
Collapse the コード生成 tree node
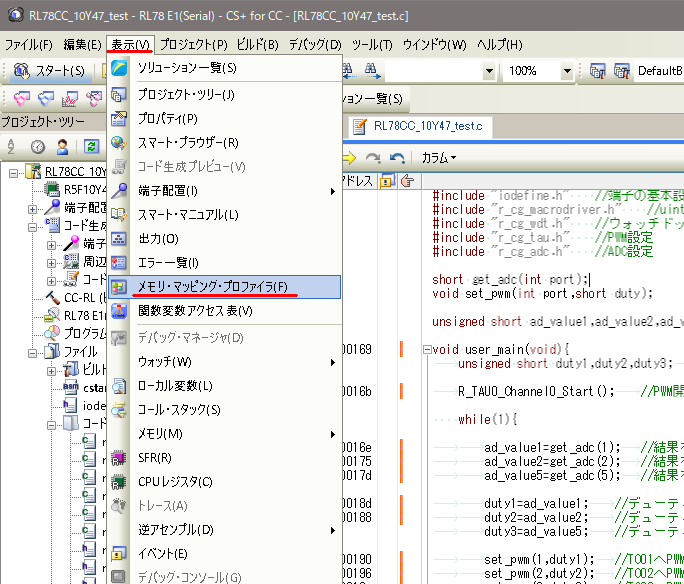coord(32,227)
